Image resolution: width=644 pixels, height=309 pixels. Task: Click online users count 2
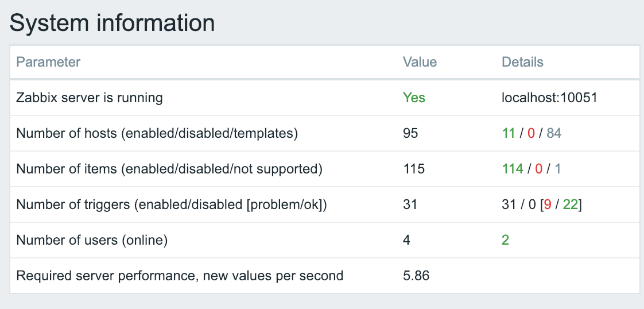(x=505, y=241)
